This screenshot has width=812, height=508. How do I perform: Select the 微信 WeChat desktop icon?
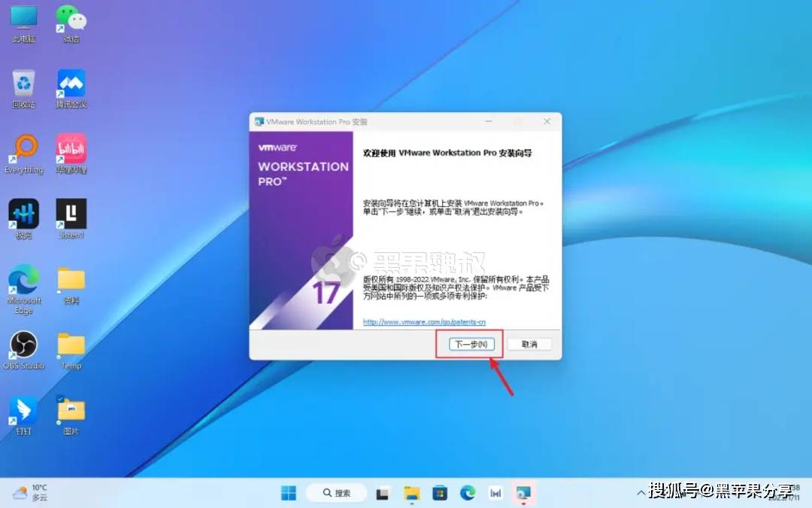click(x=71, y=24)
